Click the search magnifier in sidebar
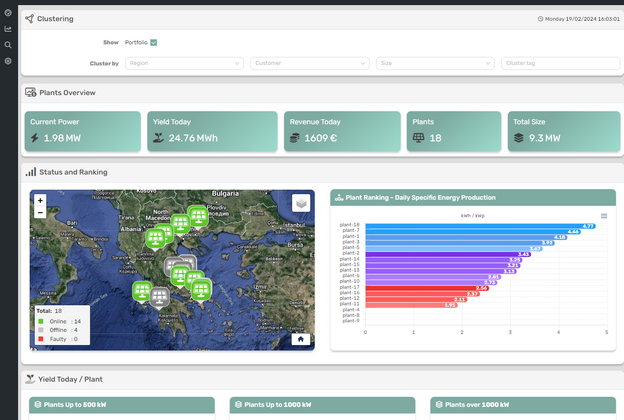 coord(8,45)
